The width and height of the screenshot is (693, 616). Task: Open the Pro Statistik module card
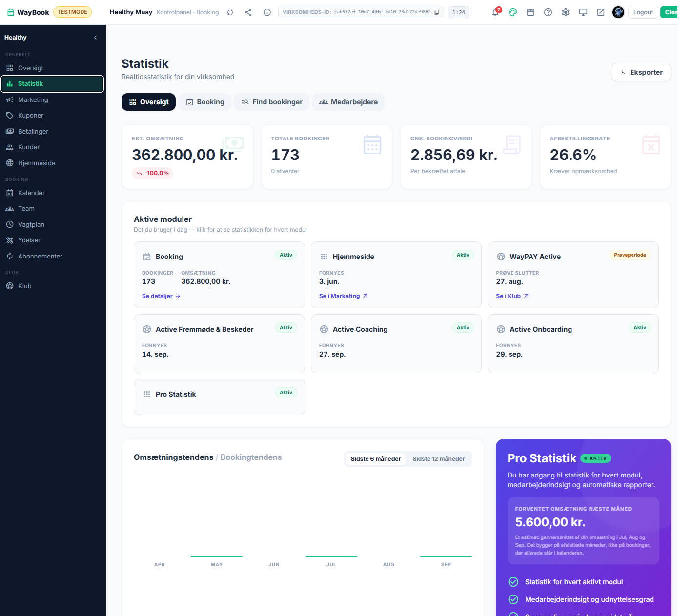(219, 397)
